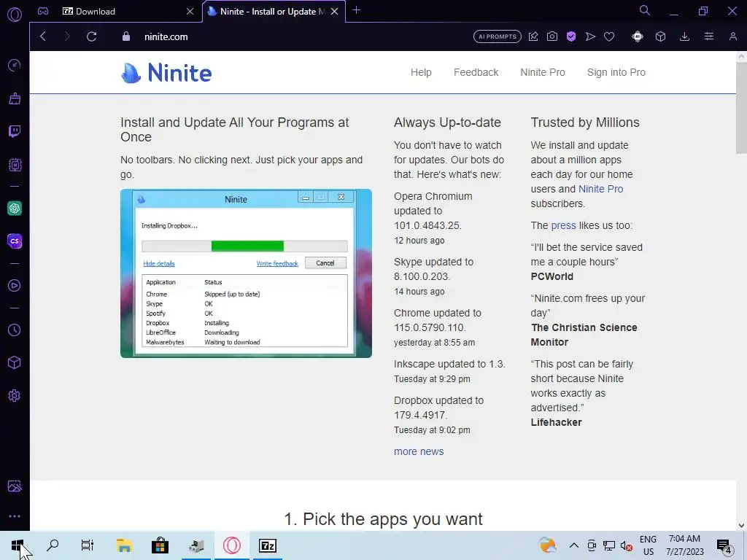Click 'Skype updated to' news text
Screen dimensions: 747x560
coord(433,262)
